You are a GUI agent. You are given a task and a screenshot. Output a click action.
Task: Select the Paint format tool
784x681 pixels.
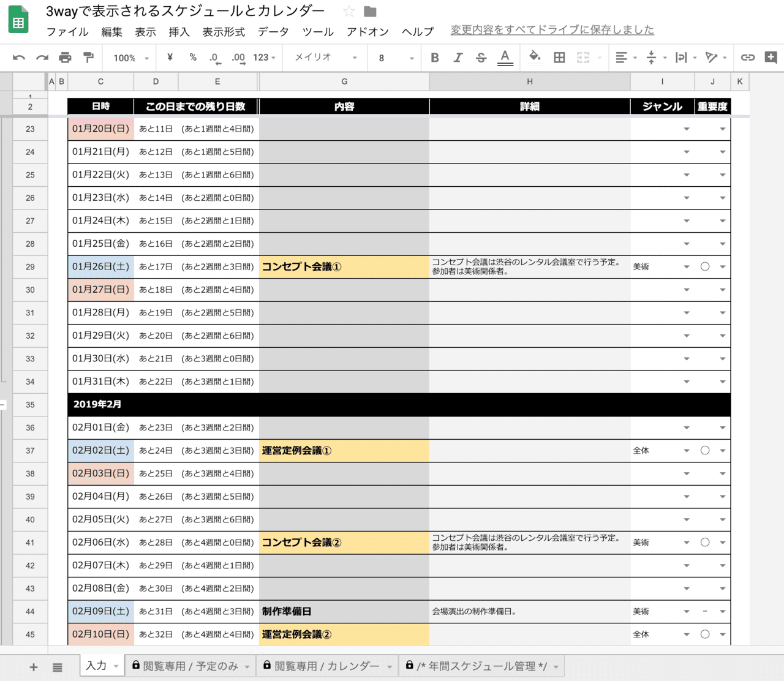88,57
